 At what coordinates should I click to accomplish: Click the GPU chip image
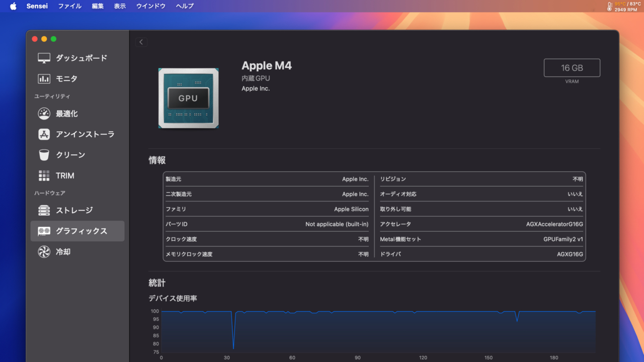[x=188, y=98]
